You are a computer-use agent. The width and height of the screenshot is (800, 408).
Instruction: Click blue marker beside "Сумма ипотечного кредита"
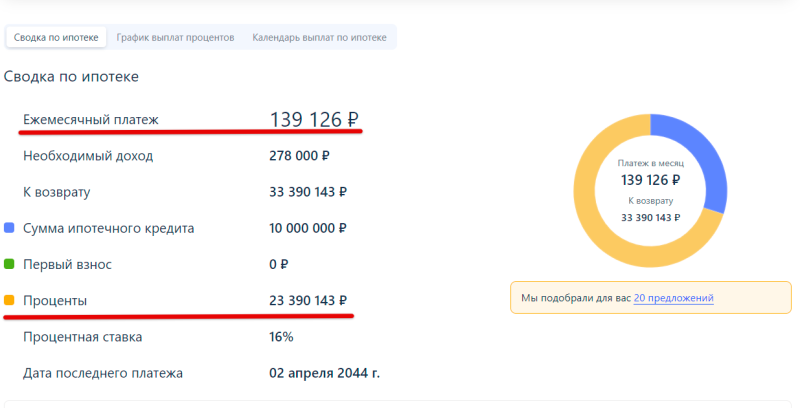coord(9,228)
